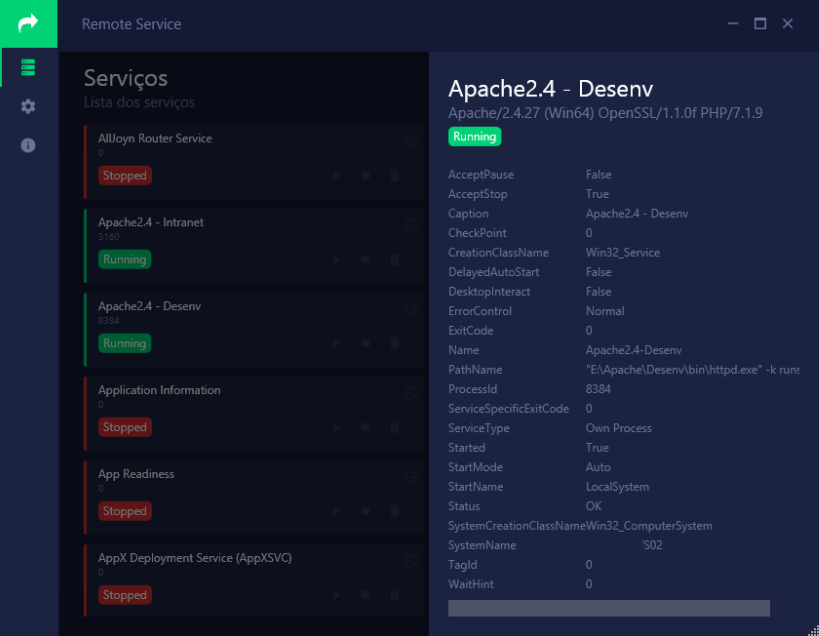Click the Serviços heading
The width and height of the screenshot is (819, 636).
pos(125,78)
